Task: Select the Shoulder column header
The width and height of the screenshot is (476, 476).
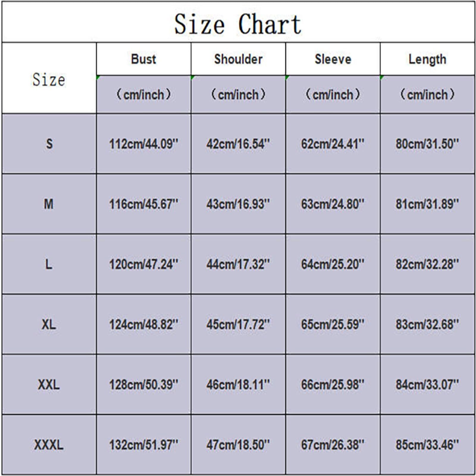Action: point(238,59)
